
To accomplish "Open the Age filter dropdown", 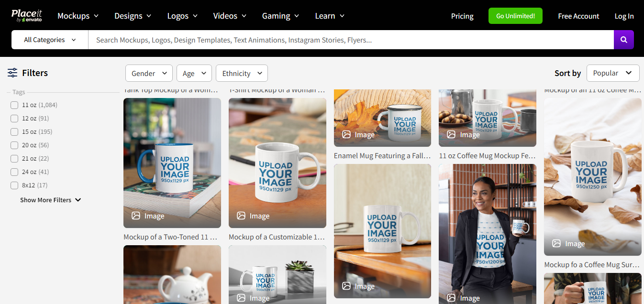I will [x=194, y=73].
